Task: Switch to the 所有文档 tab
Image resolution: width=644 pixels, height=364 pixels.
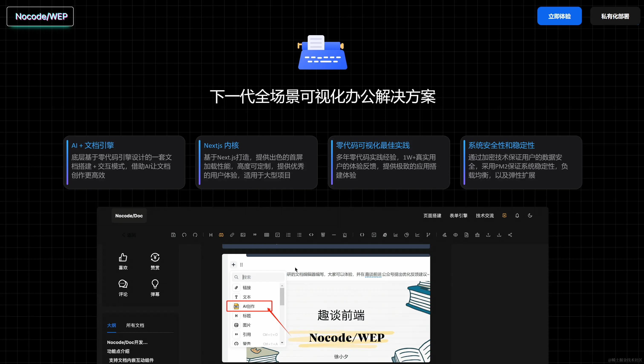Action: (x=135, y=325)
